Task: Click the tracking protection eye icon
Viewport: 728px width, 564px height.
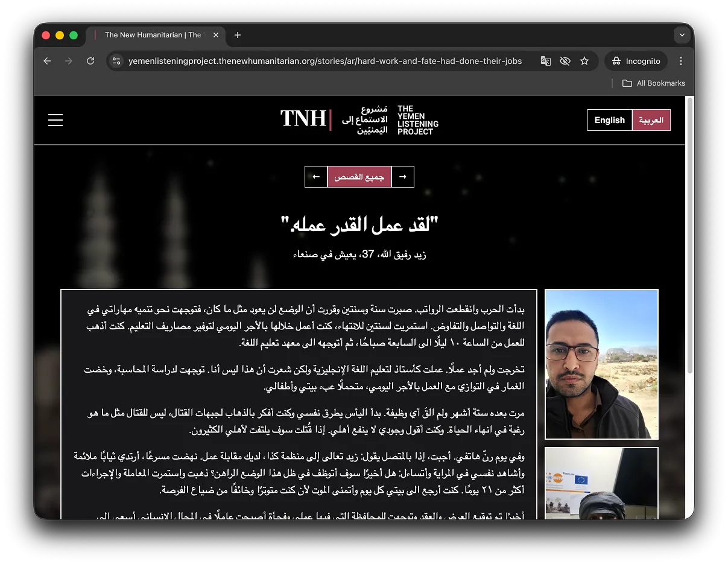Action: point(565,61)
